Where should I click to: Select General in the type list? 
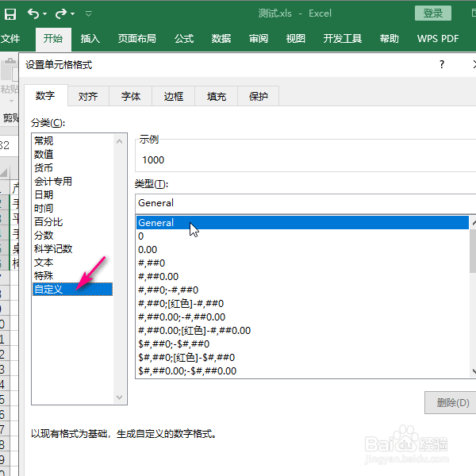[302, 222]
